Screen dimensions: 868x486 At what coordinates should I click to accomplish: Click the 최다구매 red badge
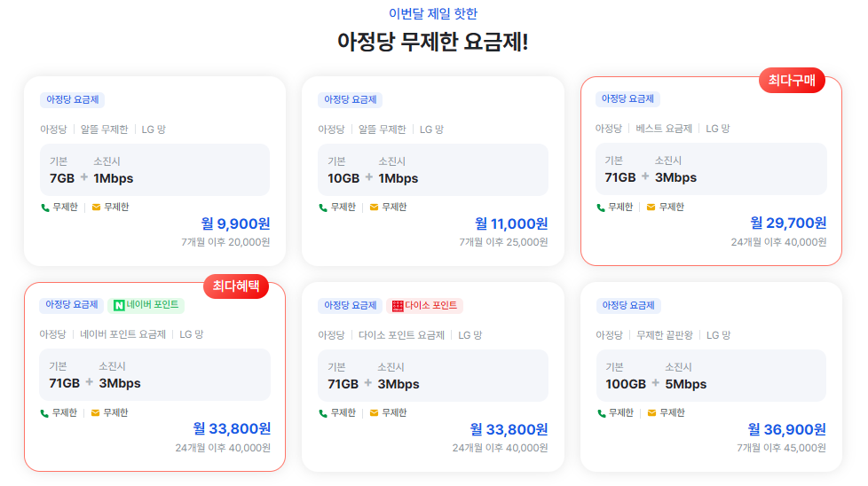792,81
